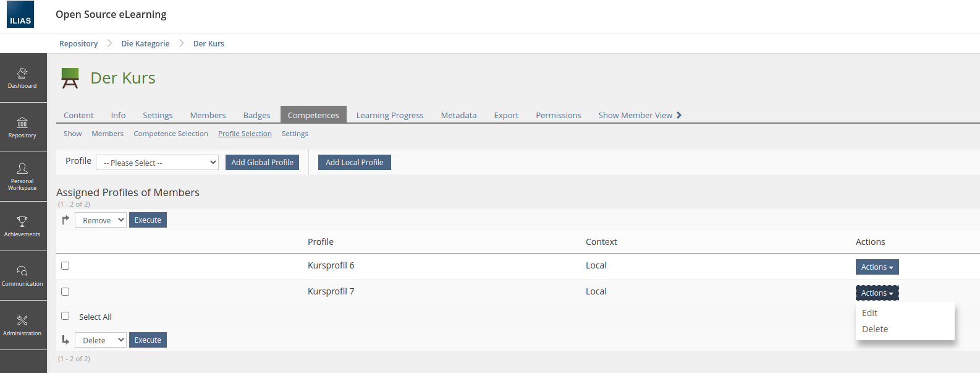Viewport: 980px width, 373px height.
Task: Check the Kursprofil 7 checkbox
Action: click(65, 292)
